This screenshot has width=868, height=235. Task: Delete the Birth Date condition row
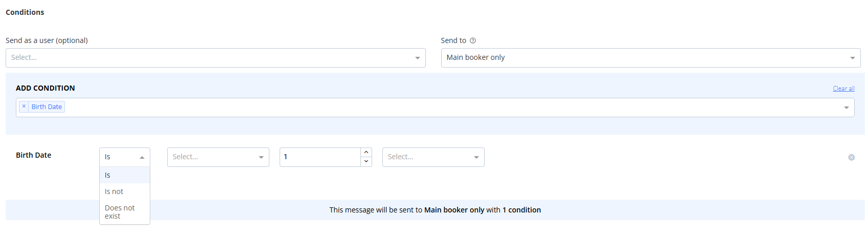tap(851, 157)
